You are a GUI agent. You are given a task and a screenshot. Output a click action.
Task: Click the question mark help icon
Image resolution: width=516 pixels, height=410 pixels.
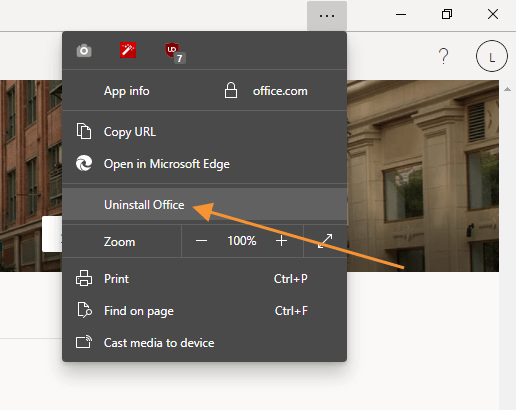pos(444,56)
